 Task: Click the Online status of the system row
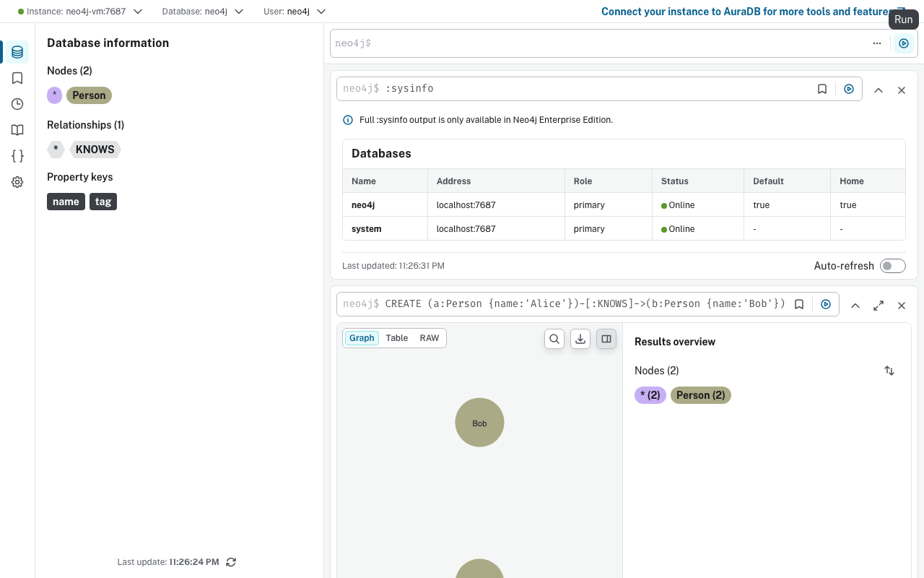point(678,229)
